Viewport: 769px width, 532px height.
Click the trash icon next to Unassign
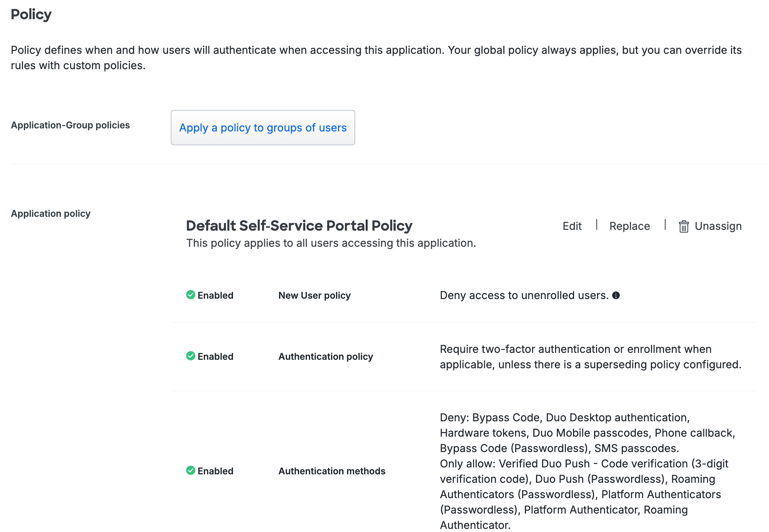point(684,226)
